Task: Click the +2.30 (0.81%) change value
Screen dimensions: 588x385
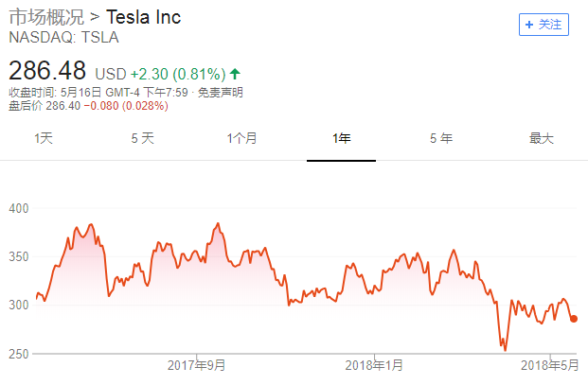Action: (x=178, y=73)
